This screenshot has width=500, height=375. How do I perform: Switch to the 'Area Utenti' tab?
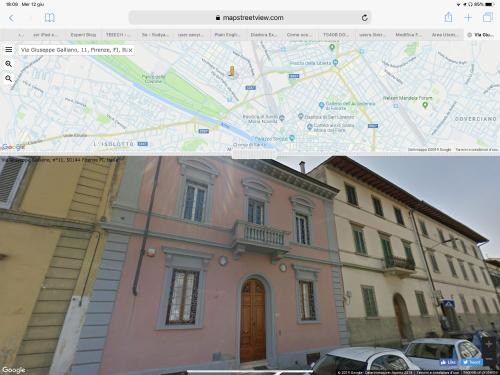445,35
